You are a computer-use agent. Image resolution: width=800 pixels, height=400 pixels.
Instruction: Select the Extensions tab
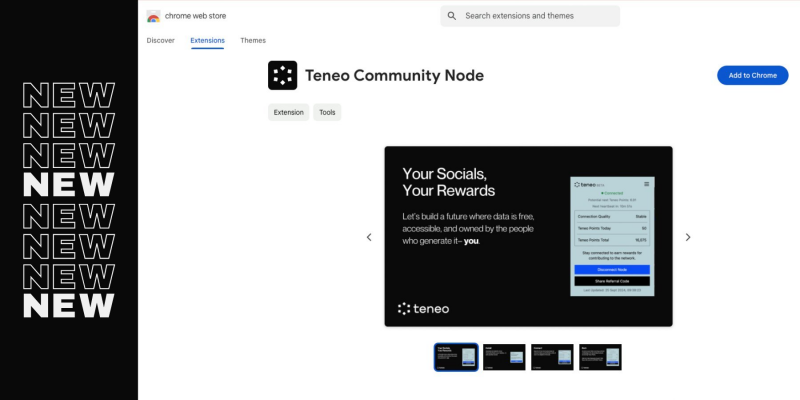pos(207,40)
